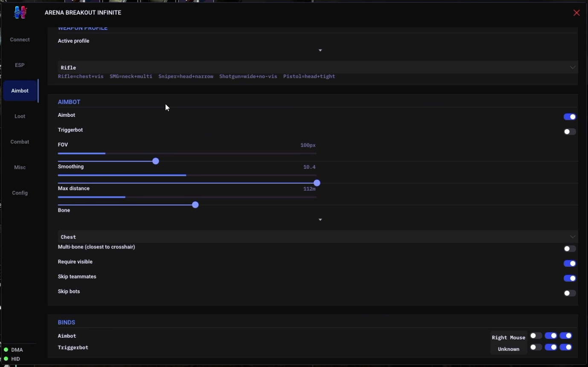Click the Triggerbot label under BINDS

tap(73, 347)
